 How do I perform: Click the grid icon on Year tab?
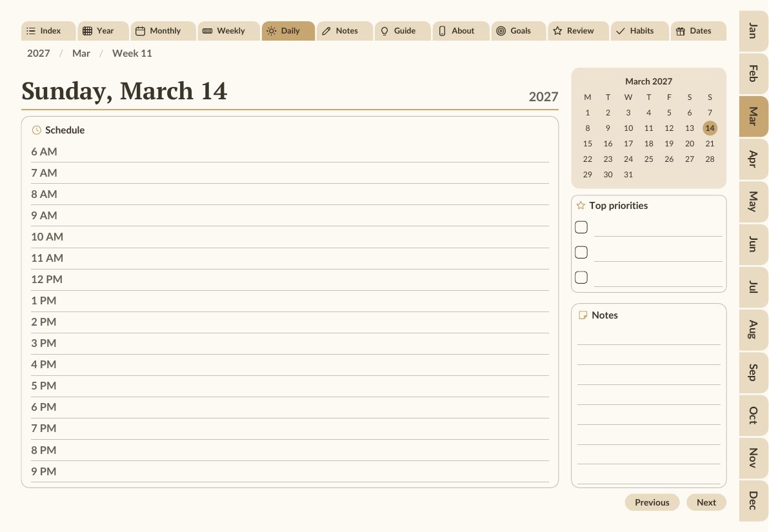(x=87, y=31)
